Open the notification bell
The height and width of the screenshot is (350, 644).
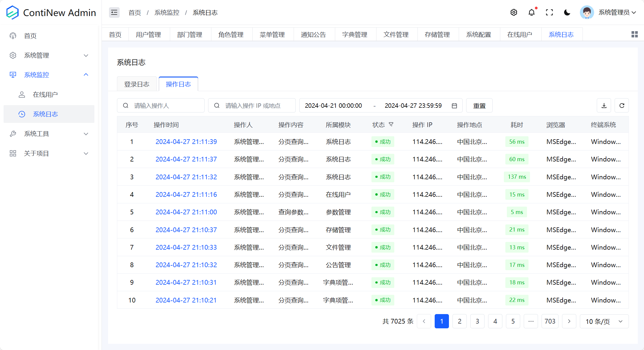[x=531, y=12]
